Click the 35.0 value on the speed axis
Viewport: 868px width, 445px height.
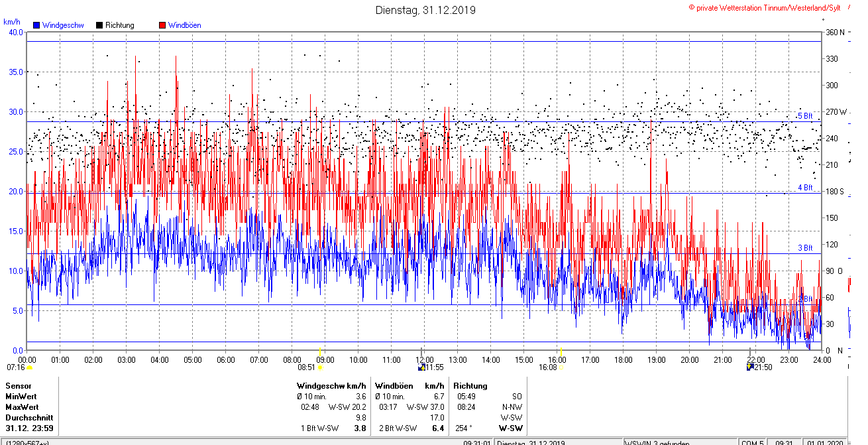[15, 72]
